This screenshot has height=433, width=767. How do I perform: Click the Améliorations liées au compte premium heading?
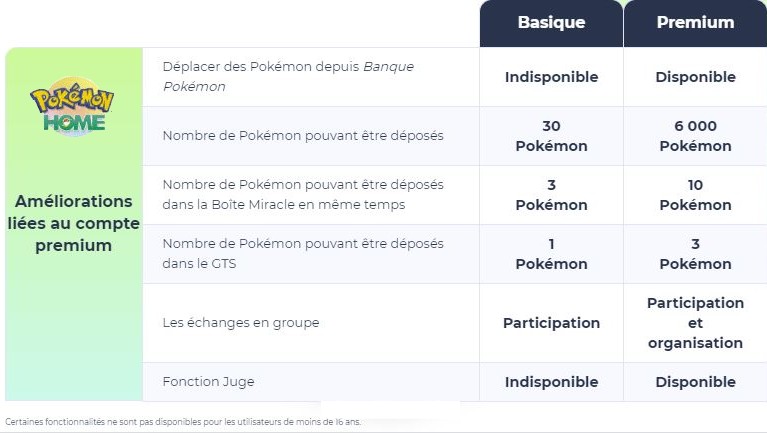(73, 223)
